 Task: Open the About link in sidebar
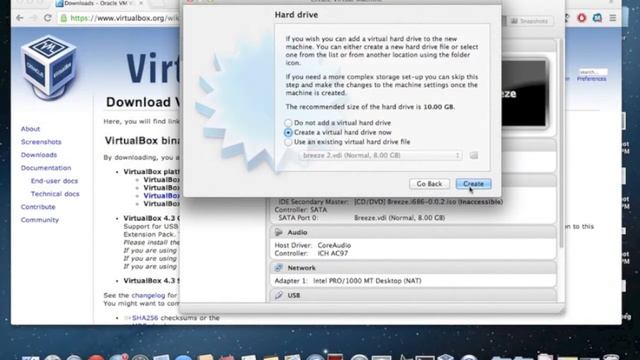(x=30, y=129)
